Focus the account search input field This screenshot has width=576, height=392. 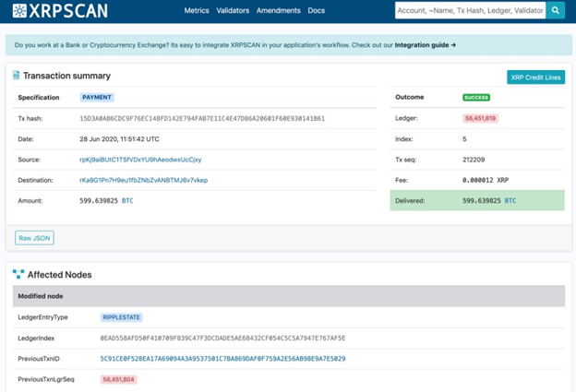coord(469,10)
